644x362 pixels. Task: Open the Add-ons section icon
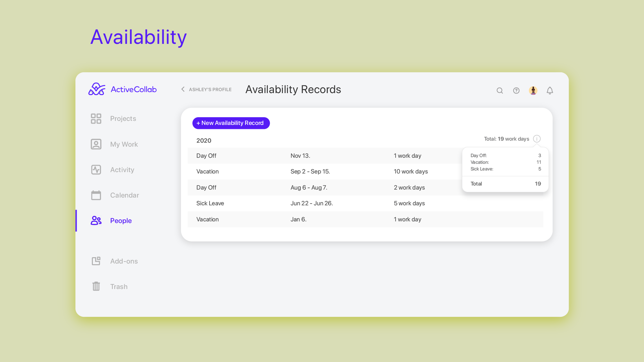click(96, 261)
